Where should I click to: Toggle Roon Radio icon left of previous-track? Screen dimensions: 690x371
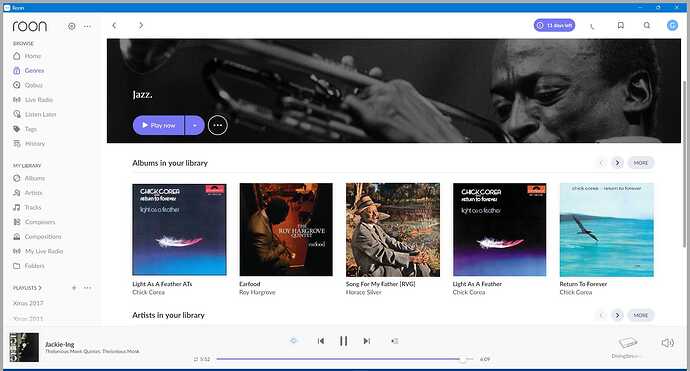click(x=294, y=341)
